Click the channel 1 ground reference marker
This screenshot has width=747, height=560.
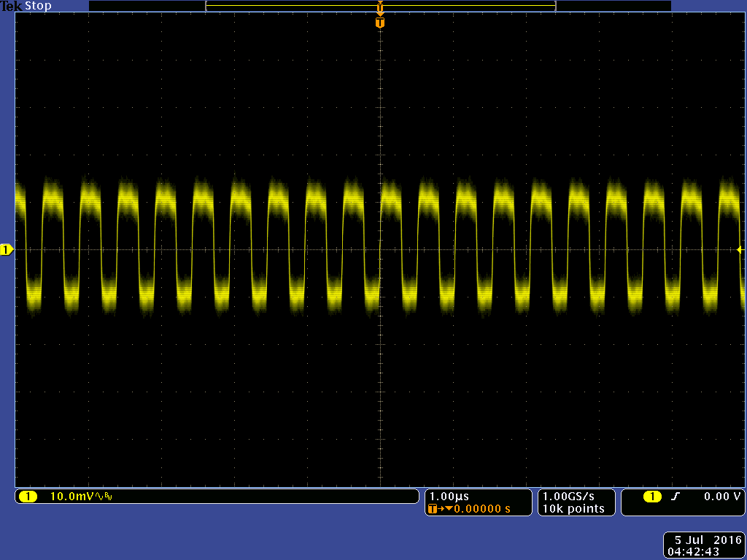(x=7, y=249)
